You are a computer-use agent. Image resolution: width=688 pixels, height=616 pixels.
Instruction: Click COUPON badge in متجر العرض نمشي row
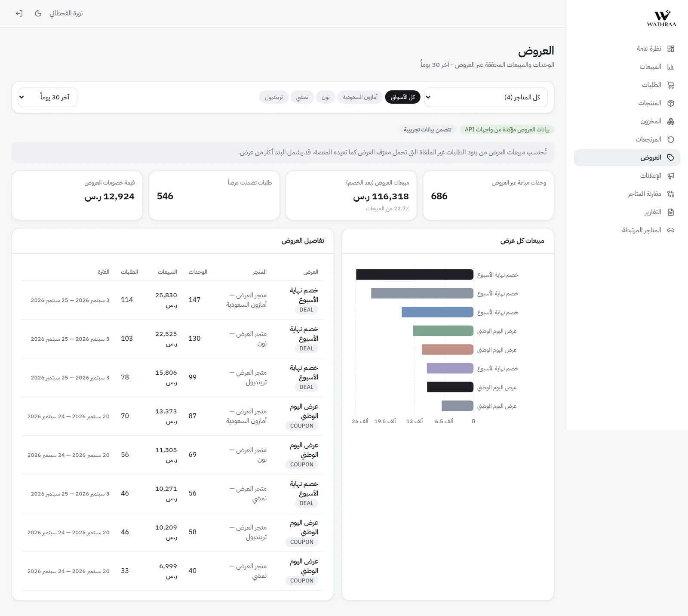pos(302,581)
